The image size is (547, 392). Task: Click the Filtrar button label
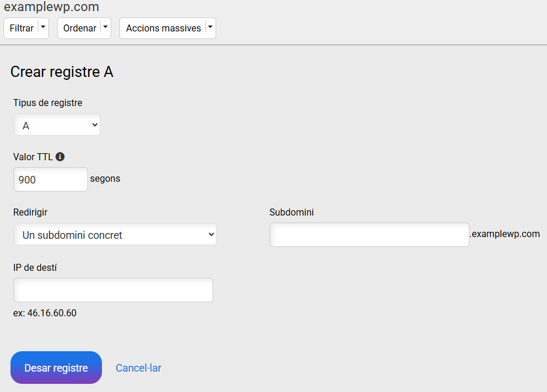tap(22, 28)
